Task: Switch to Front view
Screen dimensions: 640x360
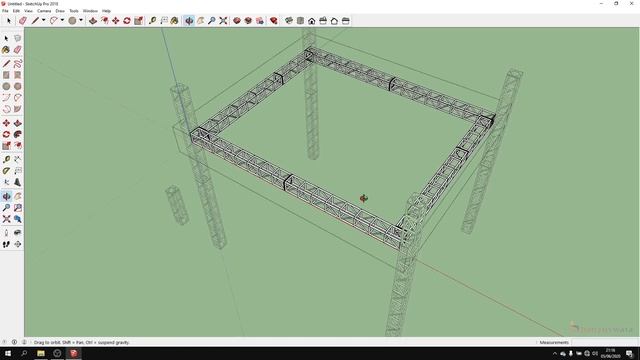Action: (312, 20)
